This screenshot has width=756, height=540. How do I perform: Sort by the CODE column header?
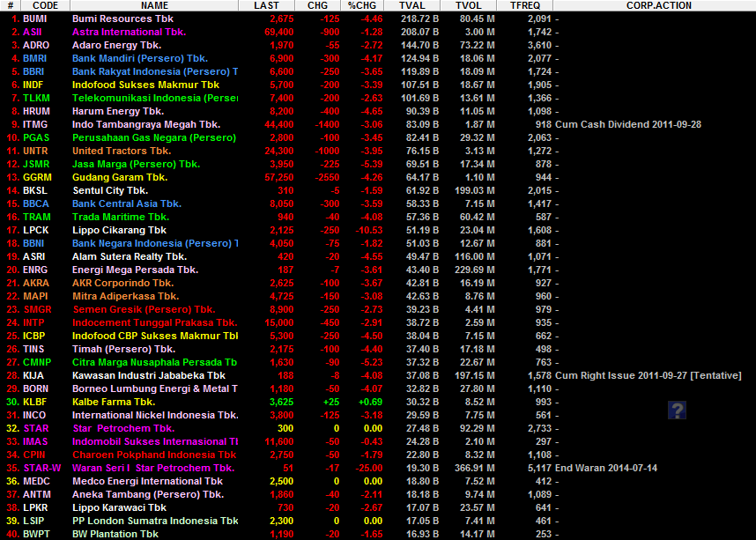click(x=45, y=5)
